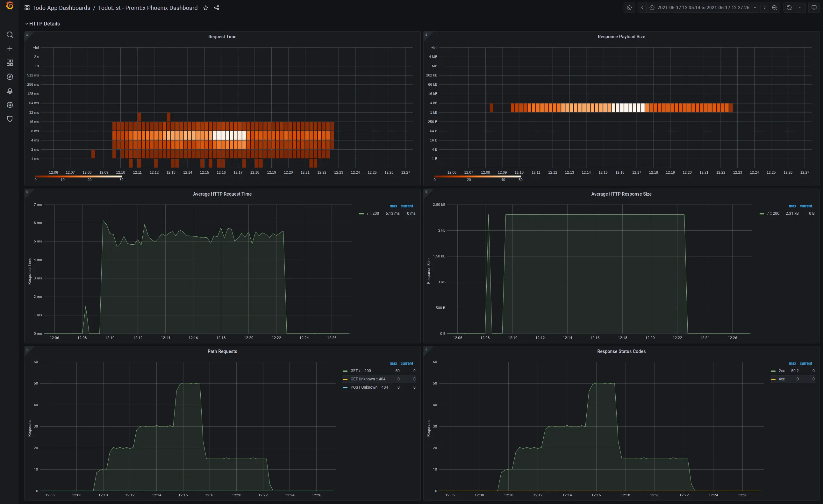
Task: Open the Search dashboards icon in sidebar
Action: 10,35
